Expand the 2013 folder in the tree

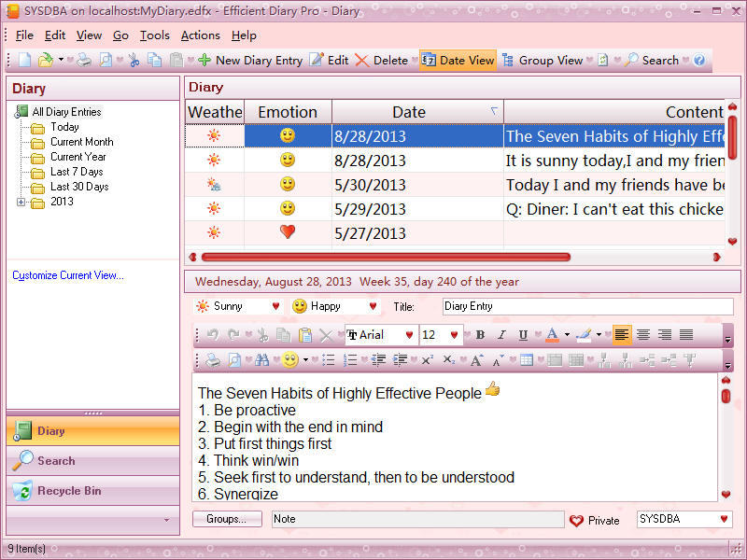click(x=21, y=202)
